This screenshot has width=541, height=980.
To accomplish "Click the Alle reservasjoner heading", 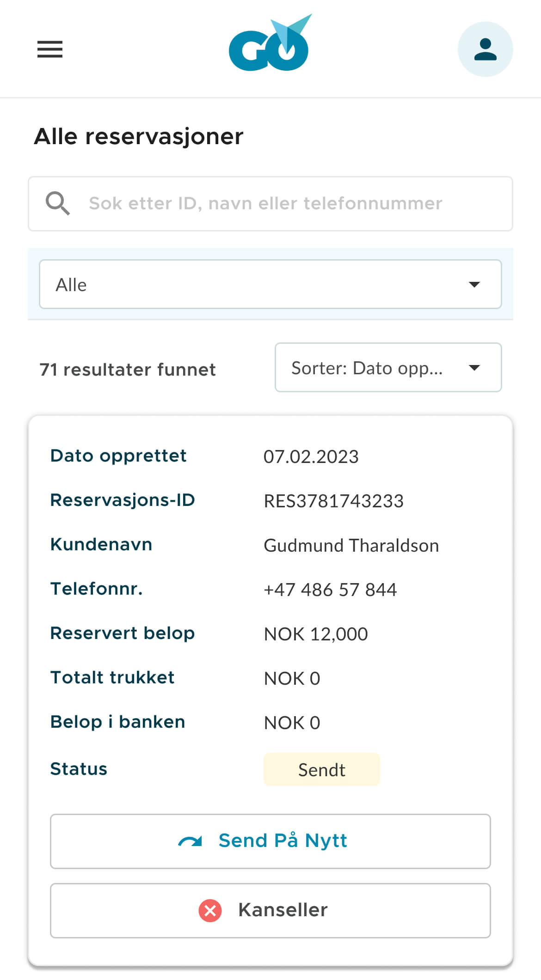I will (x=139, y=136).
